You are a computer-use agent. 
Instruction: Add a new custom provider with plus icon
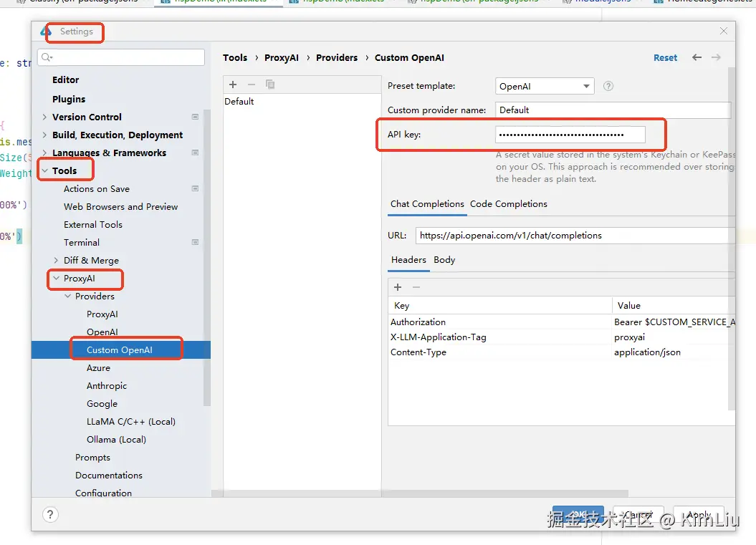point(233,85)
